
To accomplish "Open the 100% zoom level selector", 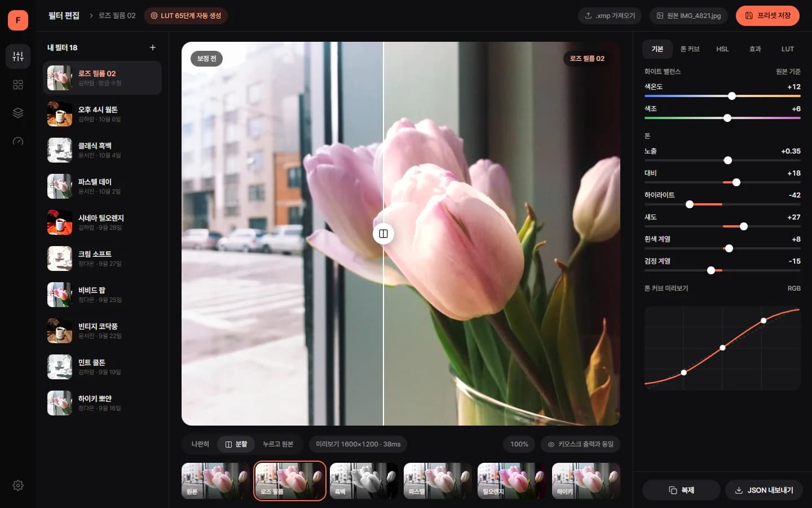I will 519,444.
